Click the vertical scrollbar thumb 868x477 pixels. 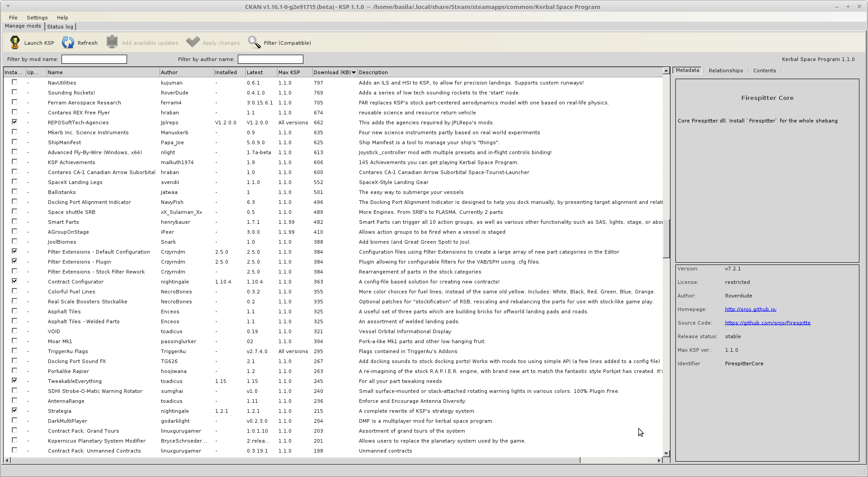coord(666,238)
